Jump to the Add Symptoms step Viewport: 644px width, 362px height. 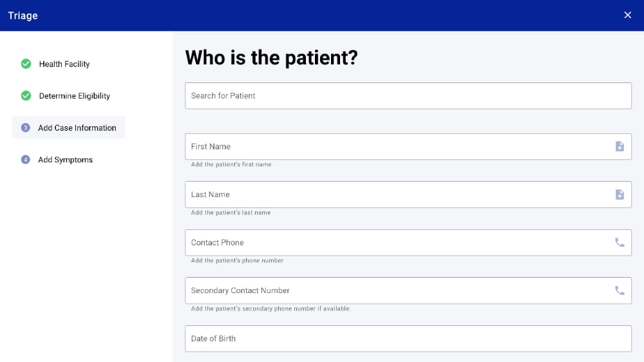pos(65,160)
